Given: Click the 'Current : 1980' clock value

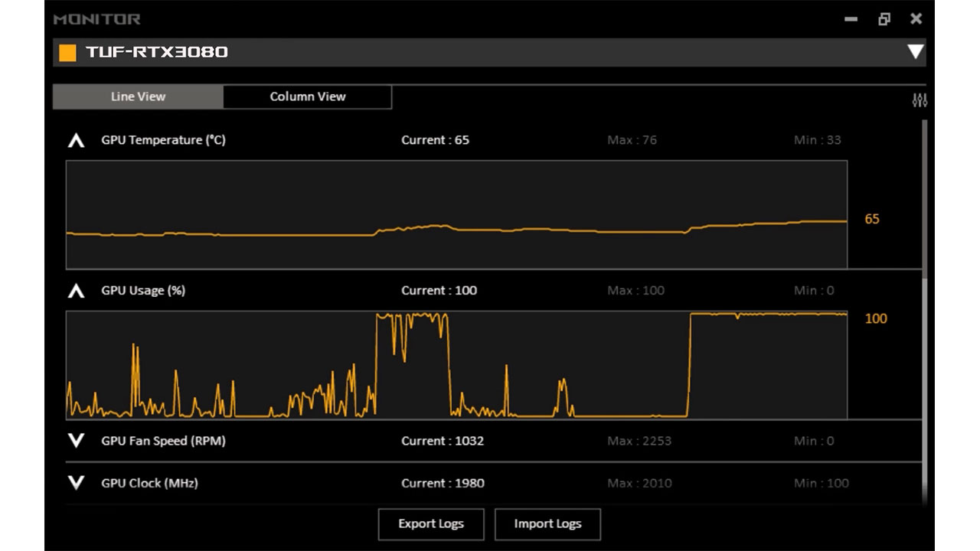Looking at the screenshot, I should 443,483.
